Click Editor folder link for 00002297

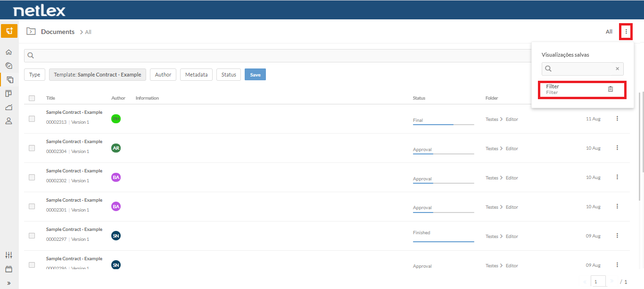512,236
